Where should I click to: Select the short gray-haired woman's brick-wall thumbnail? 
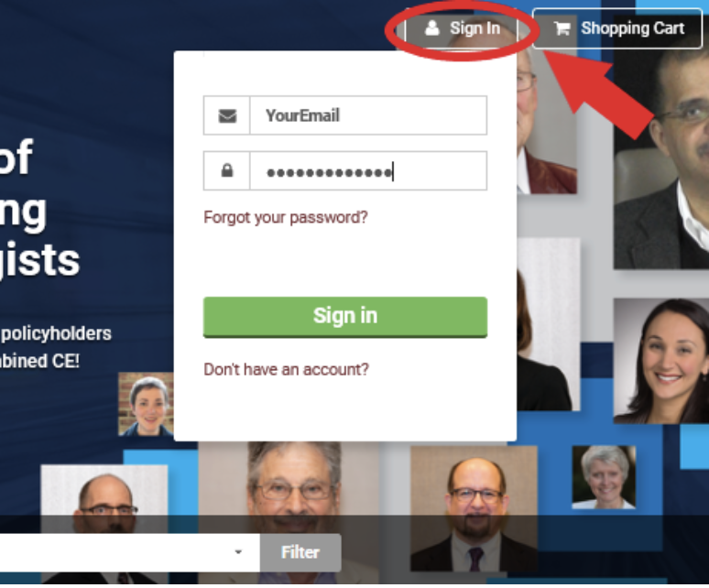[x=146, y=404]
